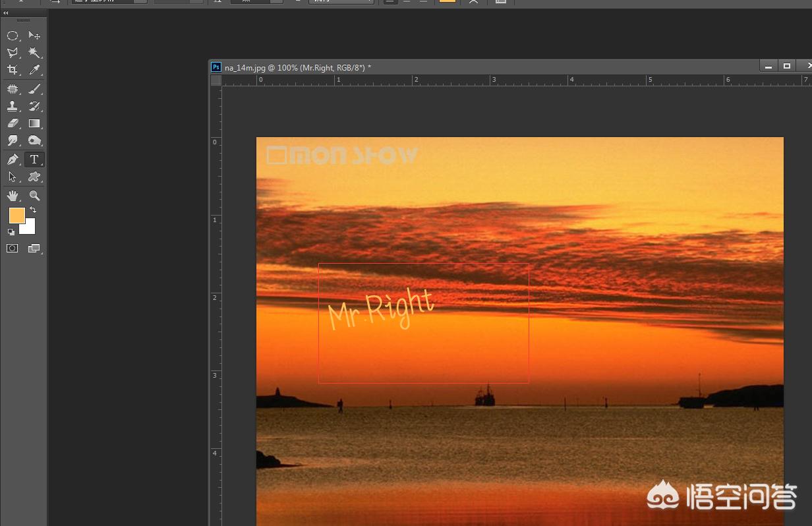Image resolution: width=812 pixels, height=526 pixels.
Task: Collapse the tools panel with double arrows
Action: [x=6, y=13]
